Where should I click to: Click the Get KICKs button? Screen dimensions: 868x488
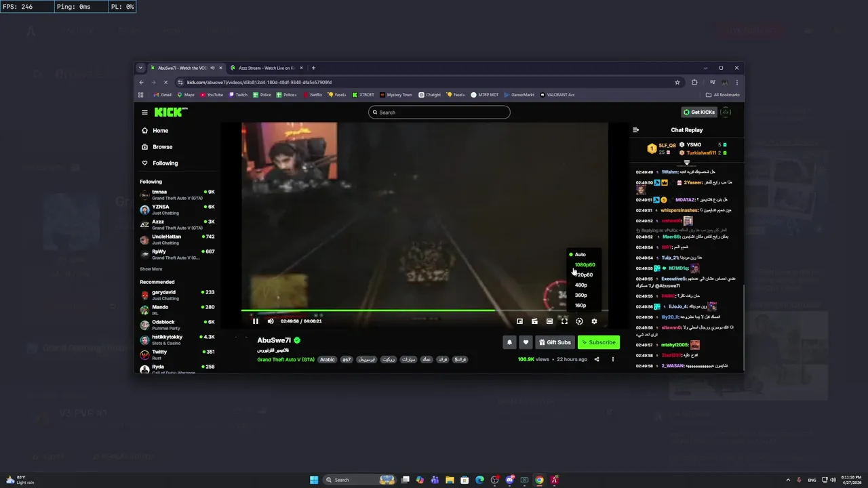coord(698,113)
